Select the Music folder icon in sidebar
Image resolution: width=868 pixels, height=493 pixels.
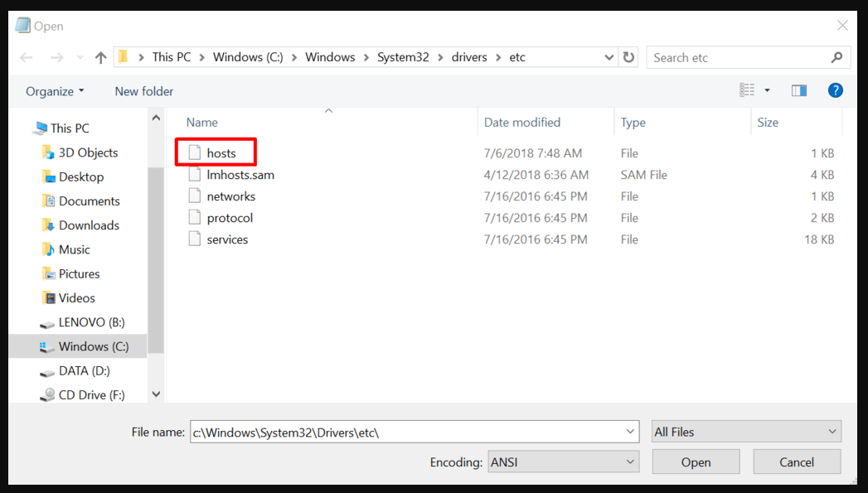[48, 249]
